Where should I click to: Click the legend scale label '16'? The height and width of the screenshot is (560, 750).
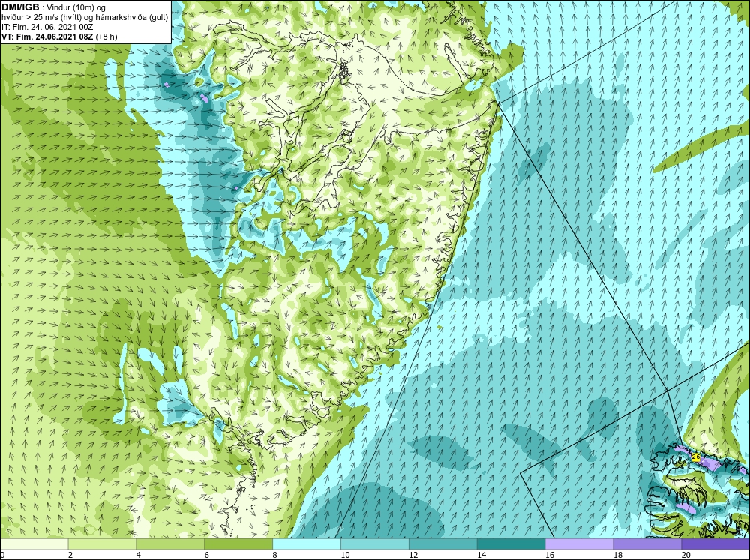pos(550,555)
